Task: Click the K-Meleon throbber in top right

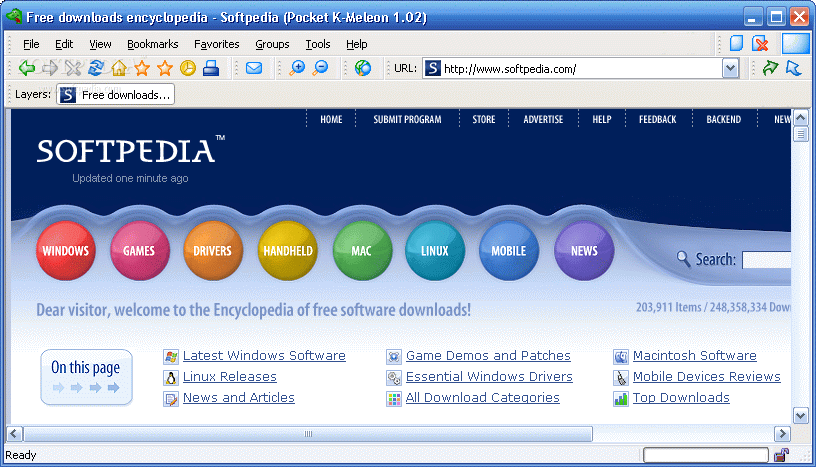Action: (x=796, y=43)
